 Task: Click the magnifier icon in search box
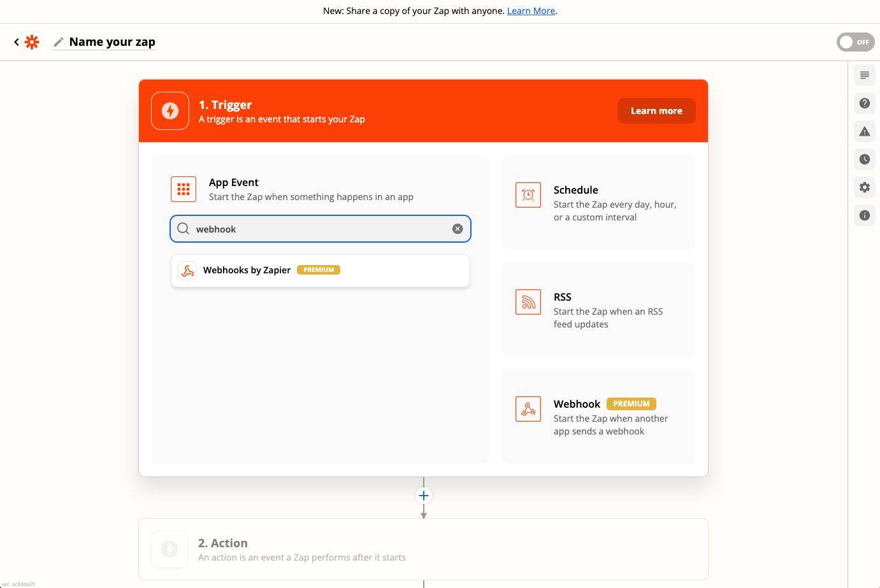coord(184,229)
